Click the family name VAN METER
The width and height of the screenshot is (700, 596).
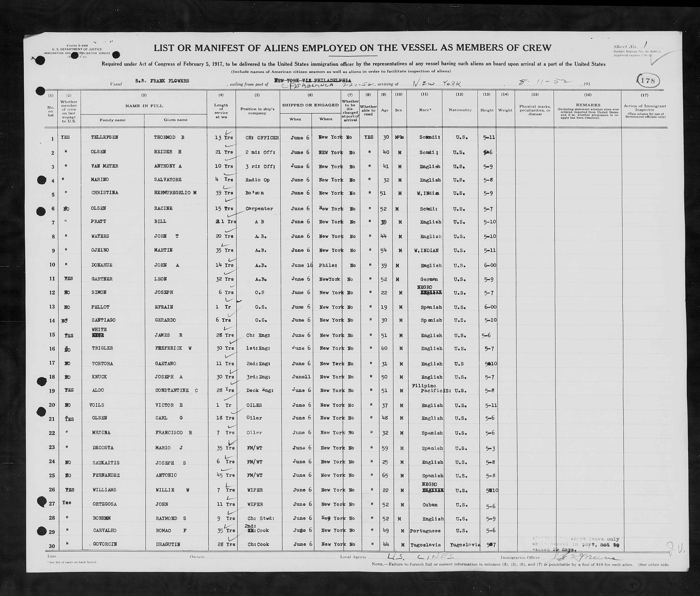(105, 166)
